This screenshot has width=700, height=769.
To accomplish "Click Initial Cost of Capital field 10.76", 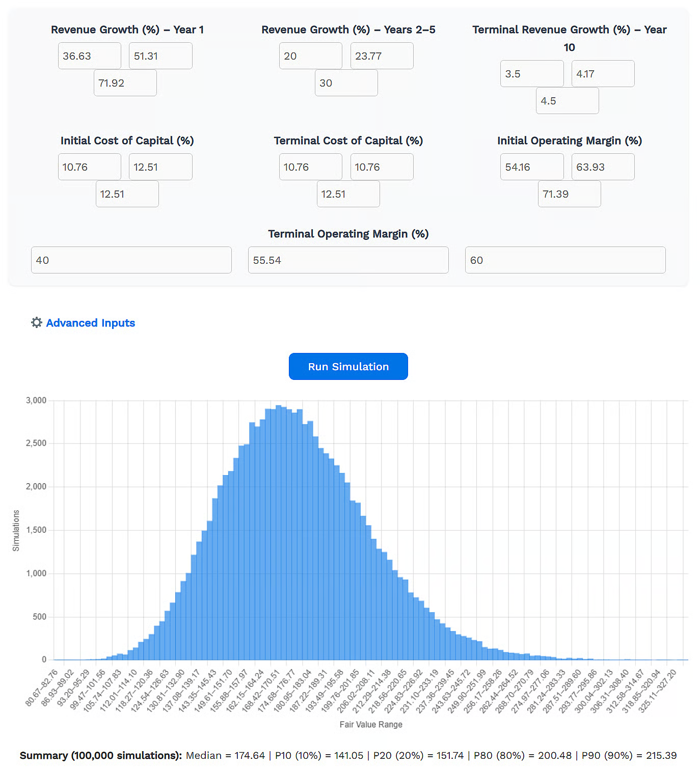I will point(90,167).
